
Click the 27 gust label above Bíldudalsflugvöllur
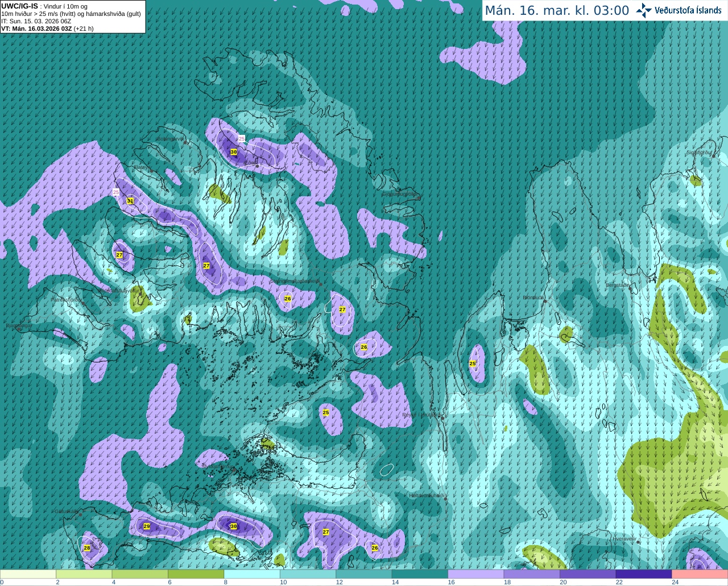pos(119,255)
